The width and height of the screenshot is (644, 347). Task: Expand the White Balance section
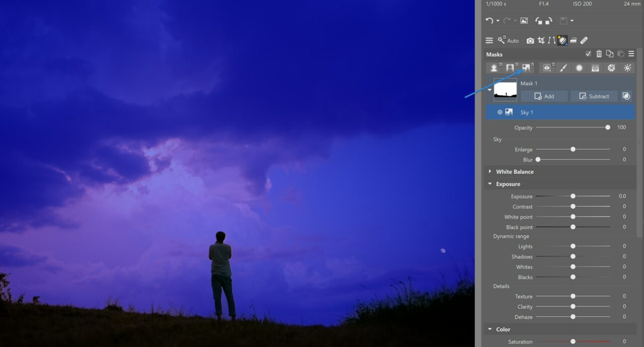click(491, 172)
